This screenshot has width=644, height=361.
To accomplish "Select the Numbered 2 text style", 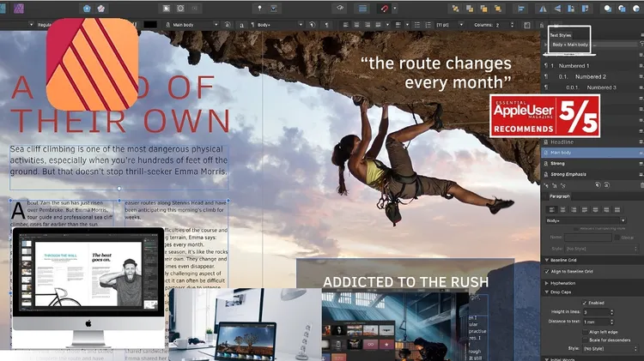I will click(592, 76).
